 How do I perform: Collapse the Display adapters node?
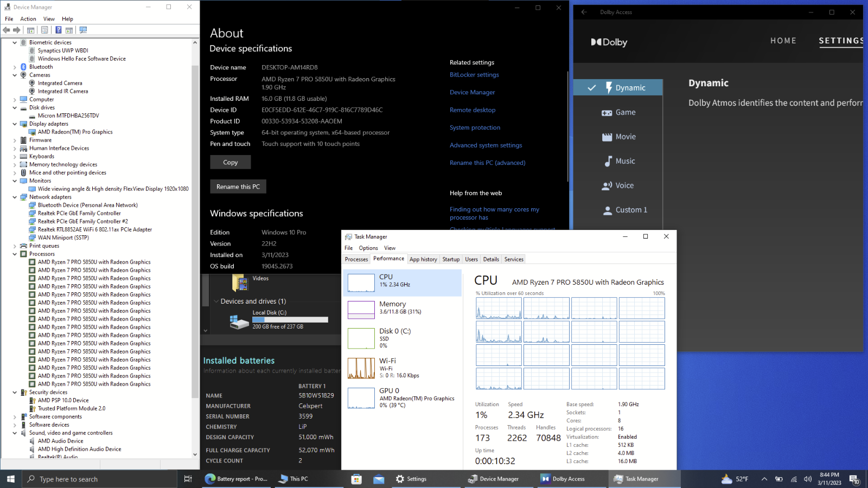[15, 124]
